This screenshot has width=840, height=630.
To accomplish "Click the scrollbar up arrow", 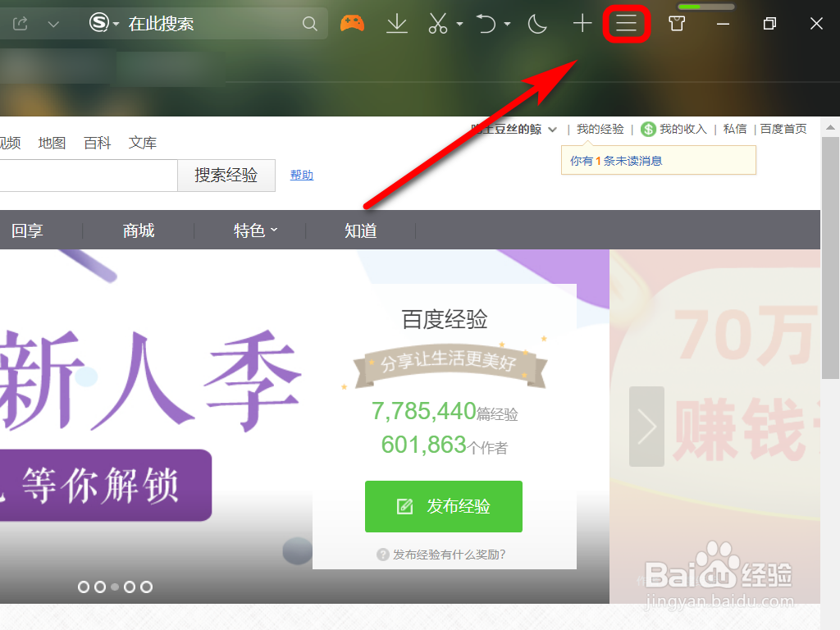I will [830, 127].
